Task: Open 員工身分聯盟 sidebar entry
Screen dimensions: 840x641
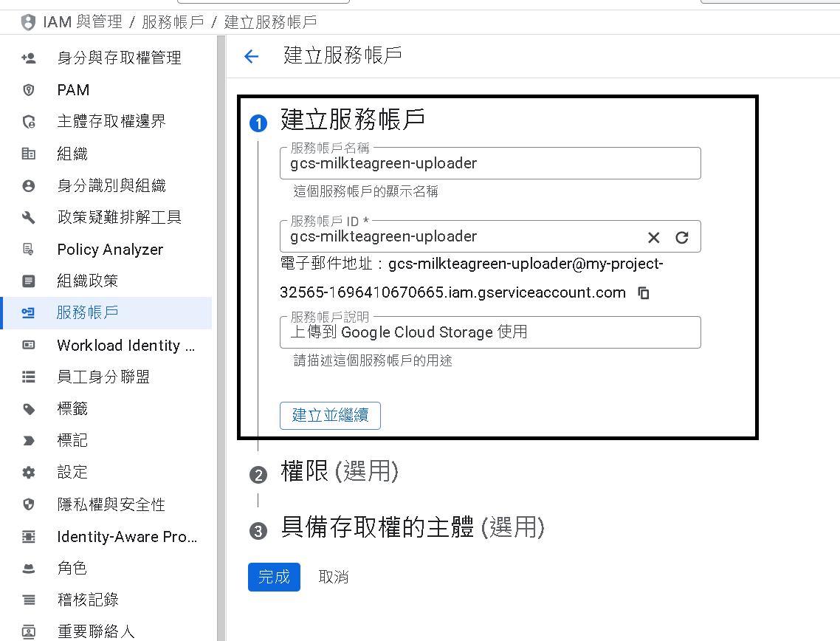Action: [107, 377]
